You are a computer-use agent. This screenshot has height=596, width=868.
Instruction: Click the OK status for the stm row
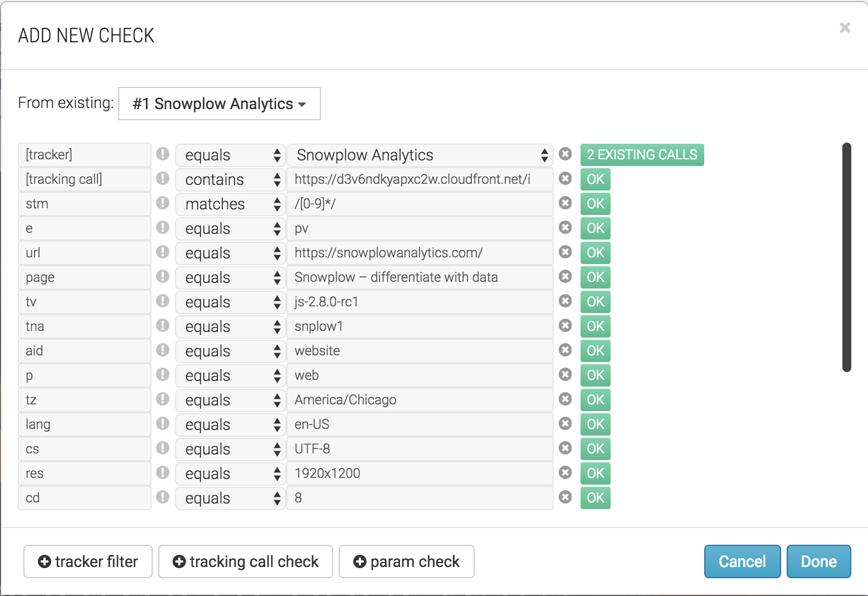point(596,204)
